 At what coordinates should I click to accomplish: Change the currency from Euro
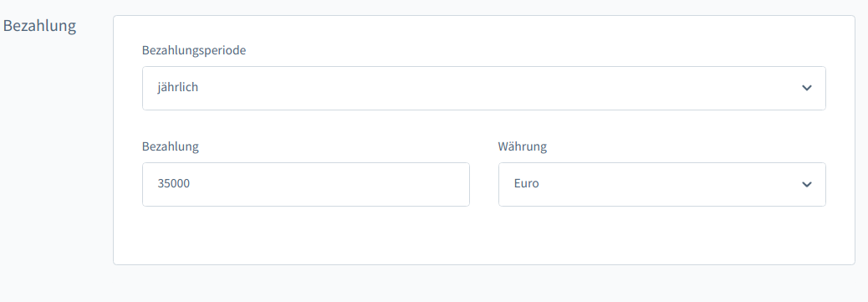coord(662,185)
